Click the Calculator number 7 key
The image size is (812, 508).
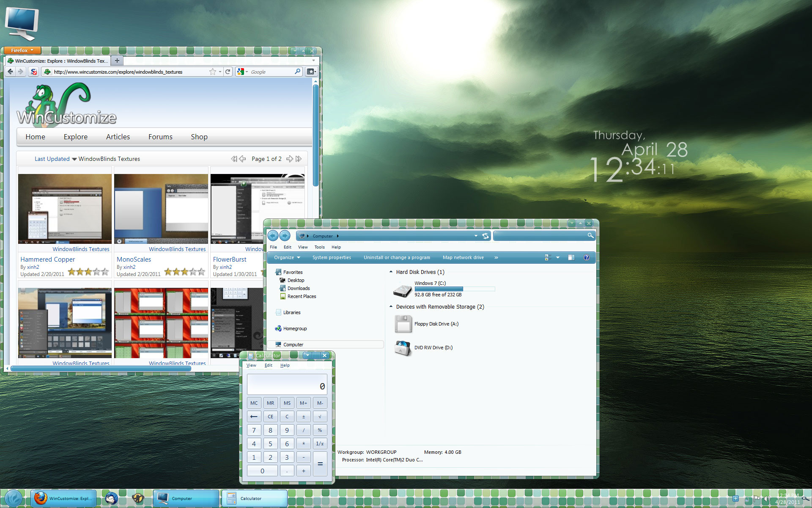(x=254, y=430)
